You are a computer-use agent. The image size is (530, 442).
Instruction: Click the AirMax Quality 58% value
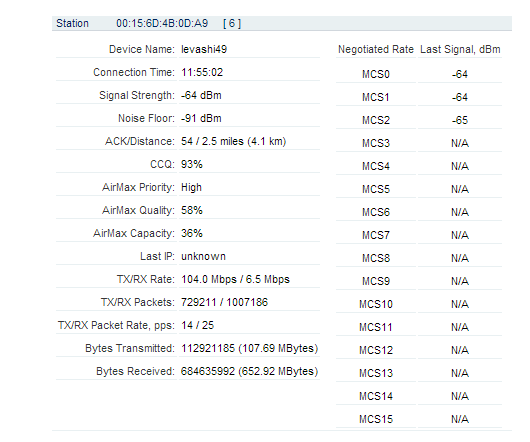pyautogui.click(x=192, y=210)
